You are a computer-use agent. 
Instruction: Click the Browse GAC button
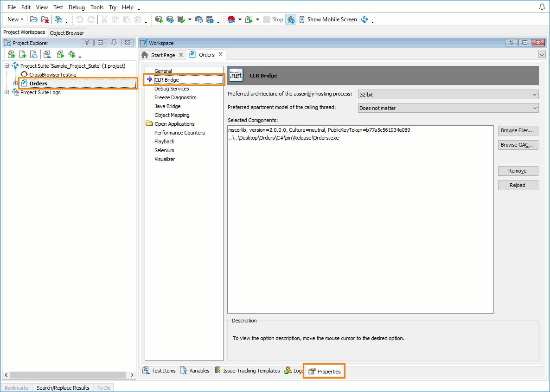[x=518, y=145]
